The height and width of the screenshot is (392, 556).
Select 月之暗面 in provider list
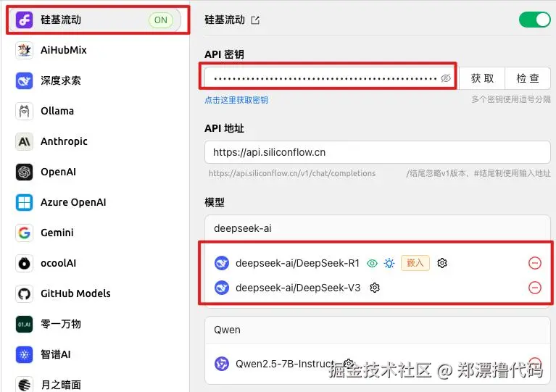click(95, 384)
